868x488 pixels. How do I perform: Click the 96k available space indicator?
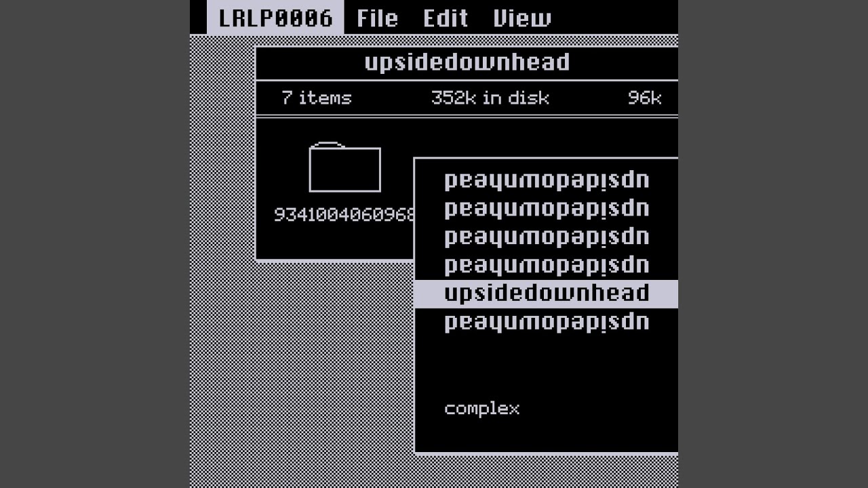point(644,98)
